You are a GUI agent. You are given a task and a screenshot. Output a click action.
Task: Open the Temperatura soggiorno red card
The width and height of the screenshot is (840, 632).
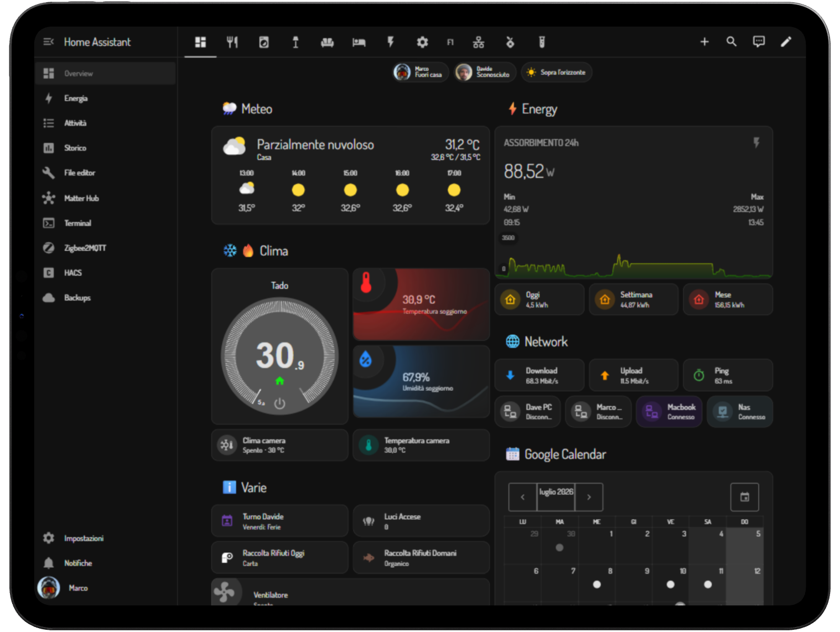(421, 304)
